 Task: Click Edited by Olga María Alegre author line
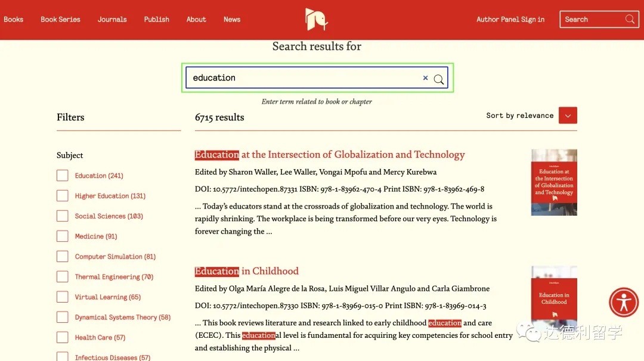tap(342, 288)
